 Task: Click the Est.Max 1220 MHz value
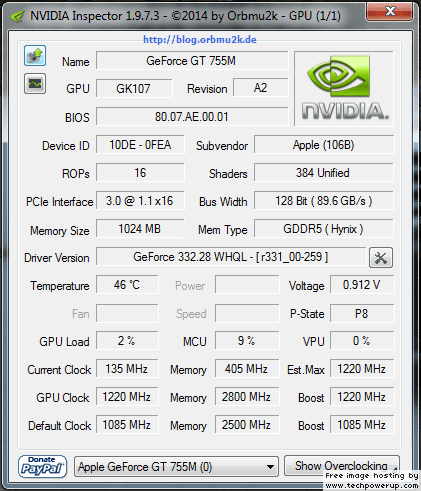tap(362, 369)
